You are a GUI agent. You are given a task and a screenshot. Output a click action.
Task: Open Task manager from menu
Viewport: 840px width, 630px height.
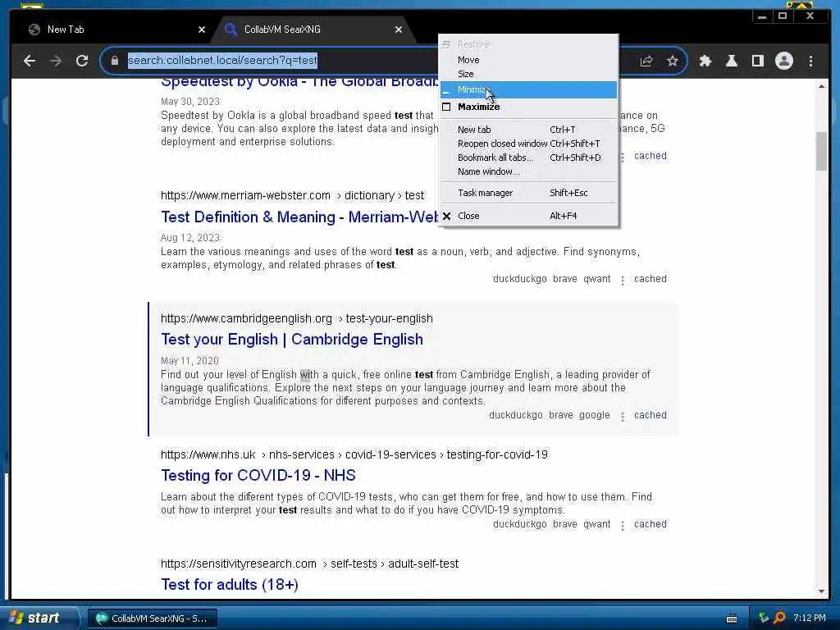528,193
